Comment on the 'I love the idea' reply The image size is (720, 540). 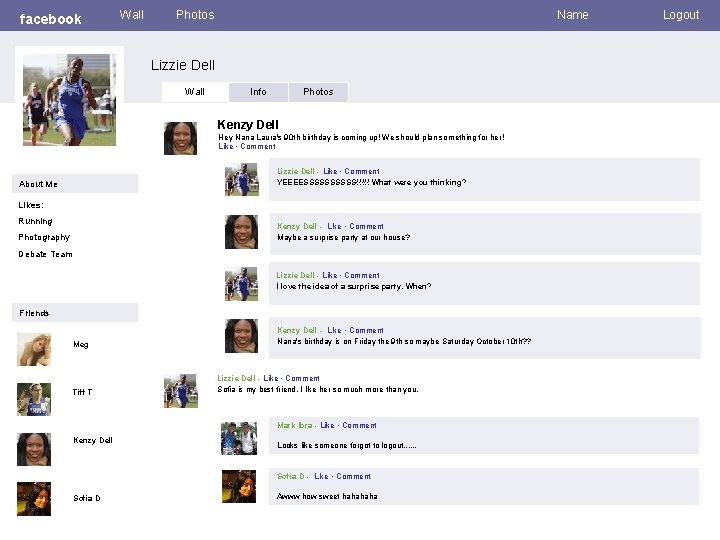[x=362, y=275]
